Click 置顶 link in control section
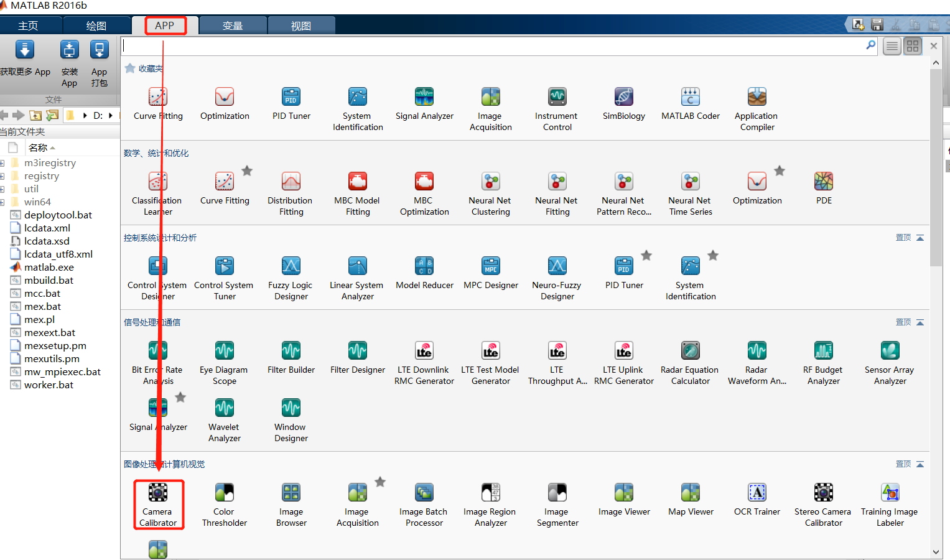 (x=903, y=238)
